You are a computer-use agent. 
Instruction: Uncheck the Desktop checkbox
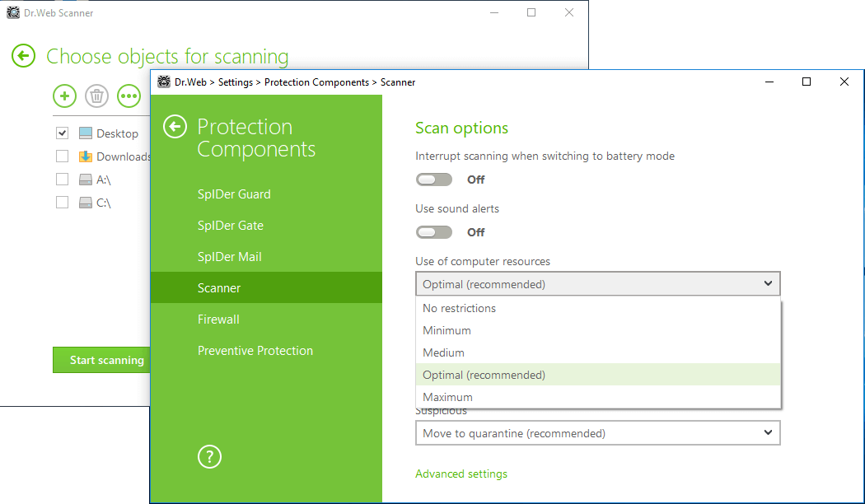[63, 133]
